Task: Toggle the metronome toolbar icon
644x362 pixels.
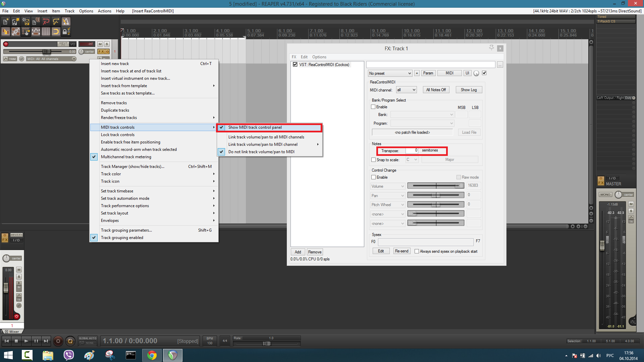Action: tap(66, 22)
